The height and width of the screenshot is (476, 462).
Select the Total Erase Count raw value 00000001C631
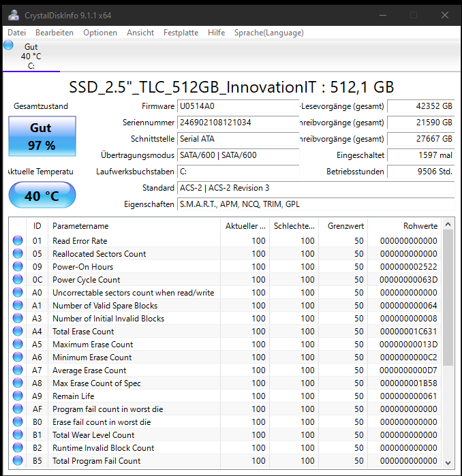(409, 331)
